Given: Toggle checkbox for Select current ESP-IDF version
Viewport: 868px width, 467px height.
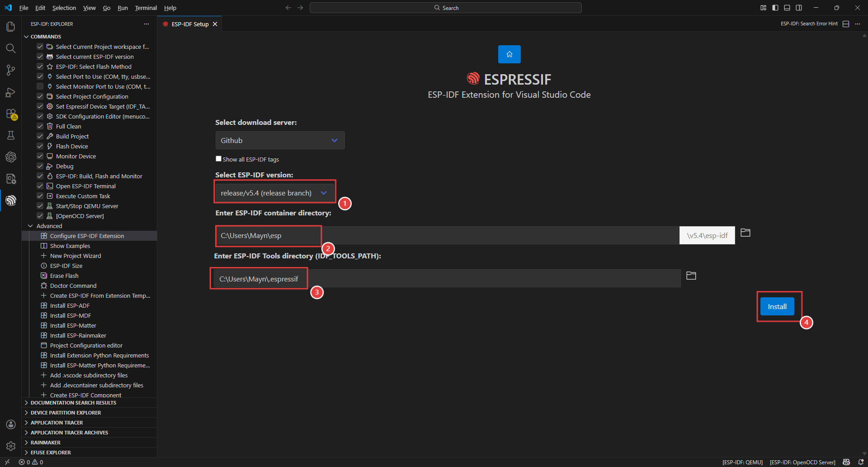Looking at the screenshot, I should click(40, 57).
